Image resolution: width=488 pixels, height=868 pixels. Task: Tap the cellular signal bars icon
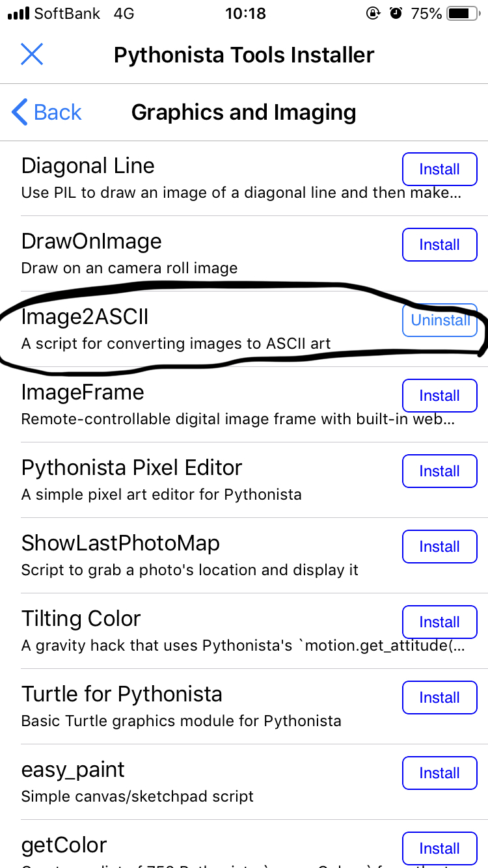[x=18, y=13]
